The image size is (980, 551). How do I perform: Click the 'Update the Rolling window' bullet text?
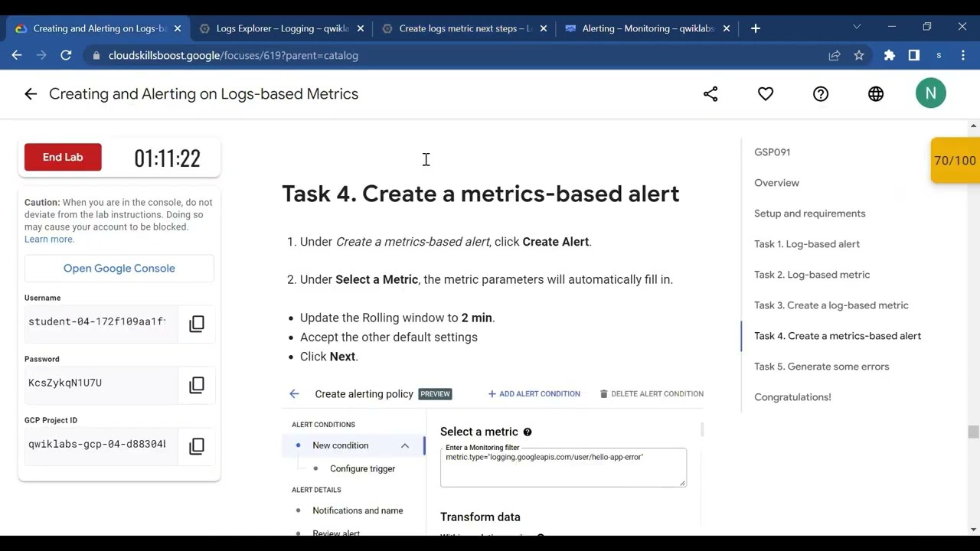(397, 318)
